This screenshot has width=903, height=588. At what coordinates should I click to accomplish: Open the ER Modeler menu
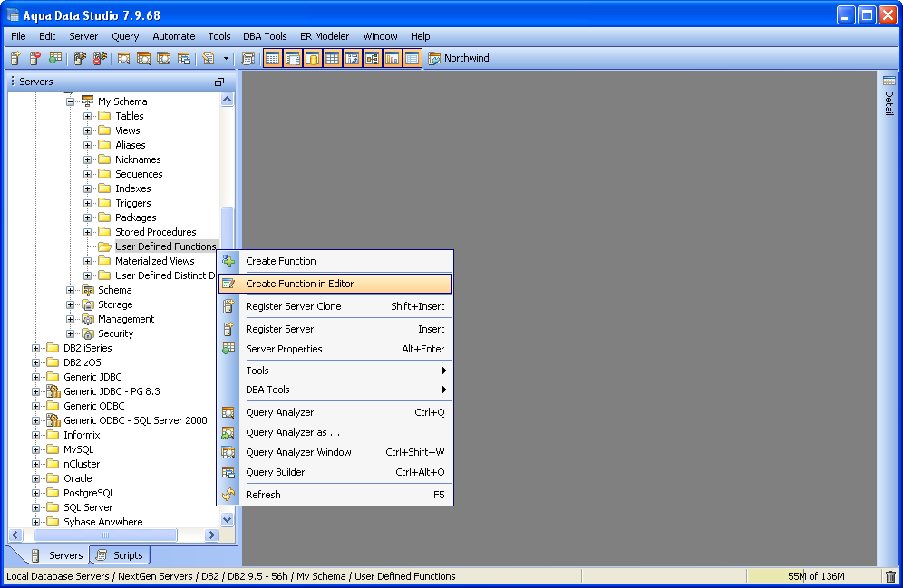(x=325, y=36)
